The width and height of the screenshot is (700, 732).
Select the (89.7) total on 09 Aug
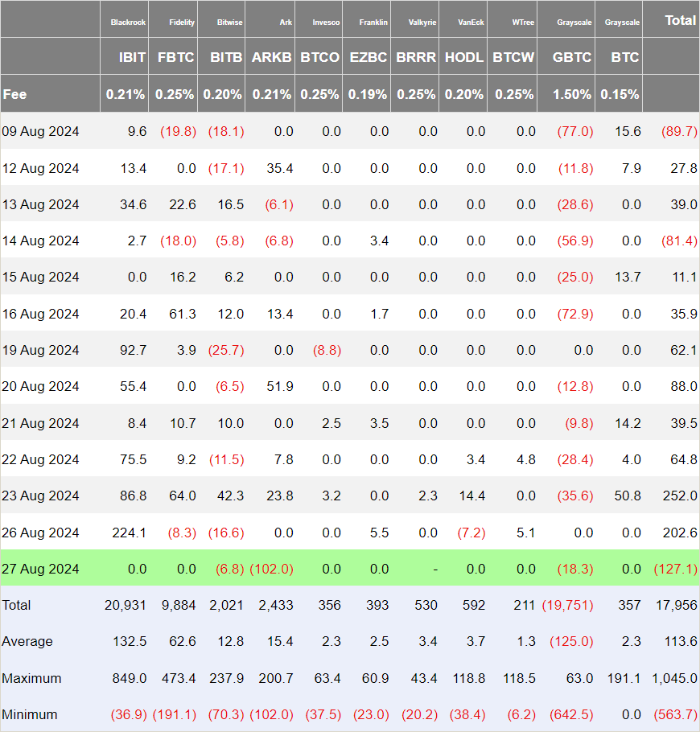(x=679, y=132)
